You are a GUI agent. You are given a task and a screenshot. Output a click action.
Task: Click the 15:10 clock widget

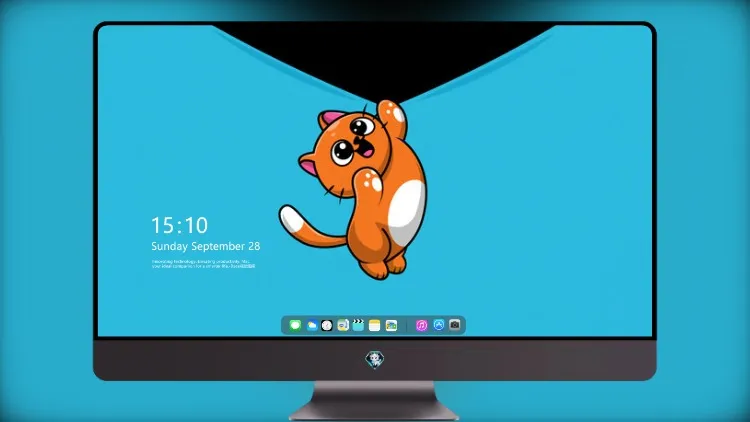coord(180,225)
